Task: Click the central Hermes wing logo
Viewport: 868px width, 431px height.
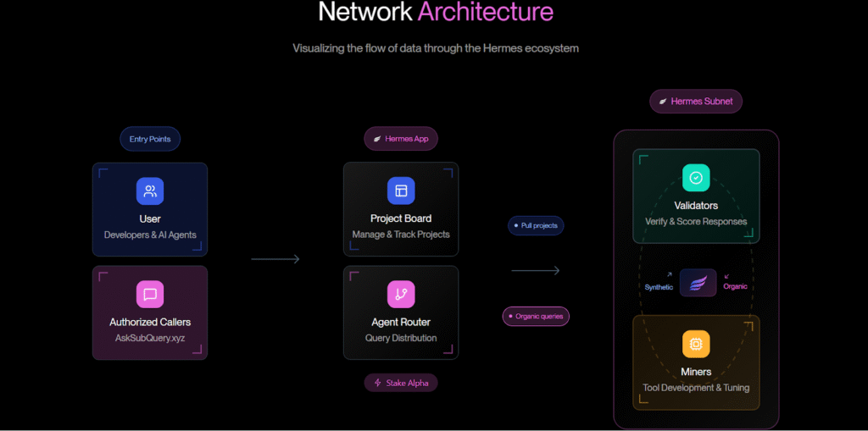Action: tap(698, 284)
